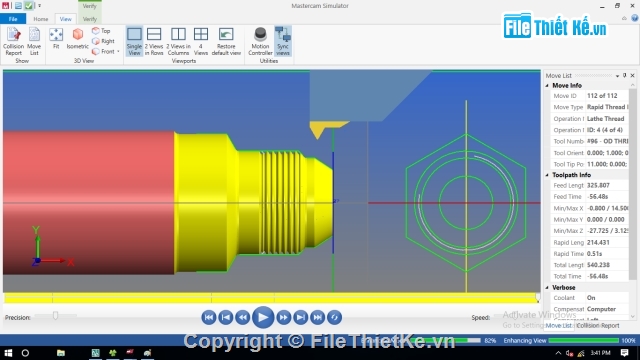Select 2 Views in Rows layout

(x=154, y=41)
